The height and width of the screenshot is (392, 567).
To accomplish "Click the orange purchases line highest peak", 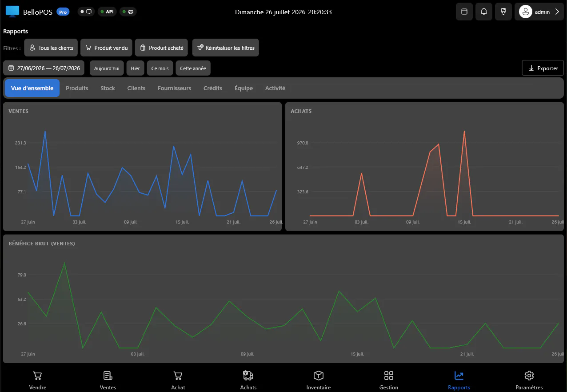I will point(464,131).
